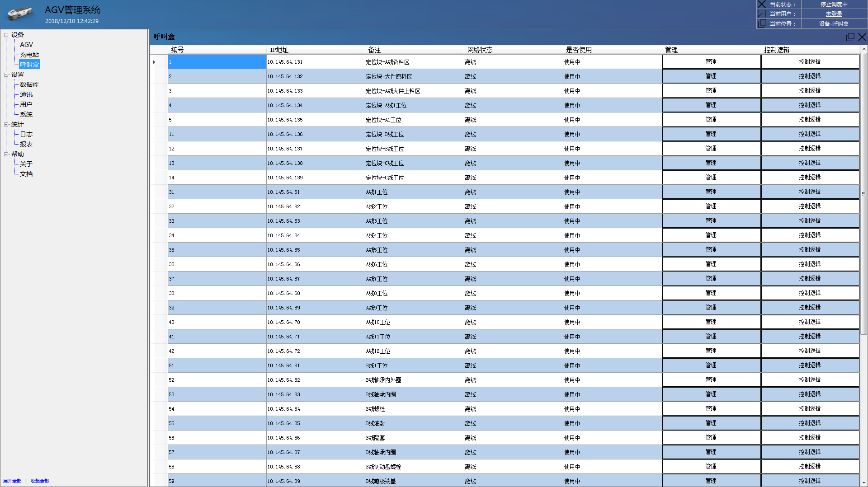Open 充电站 in the device tree

click(x=29, y=55)
